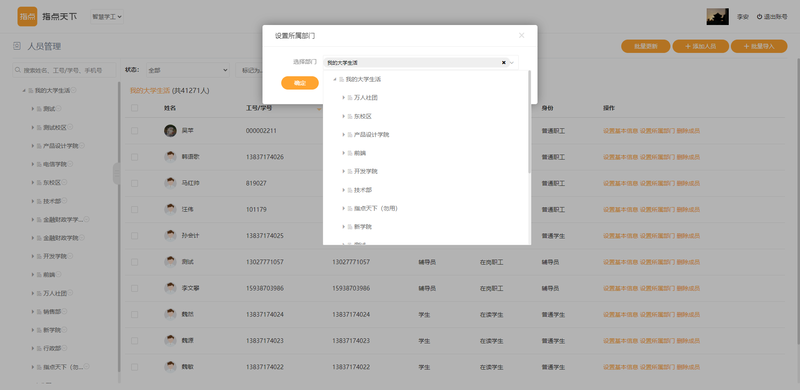The height and width of the screenshot is (390, 800).
Task: Focus the 搜索姓名 search input field
Action: tap(64, 70)
